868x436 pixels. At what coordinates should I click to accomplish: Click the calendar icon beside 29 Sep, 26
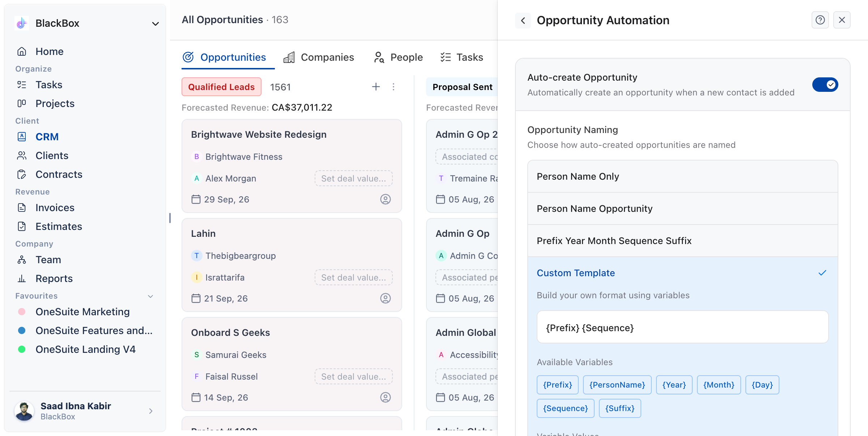196,199
